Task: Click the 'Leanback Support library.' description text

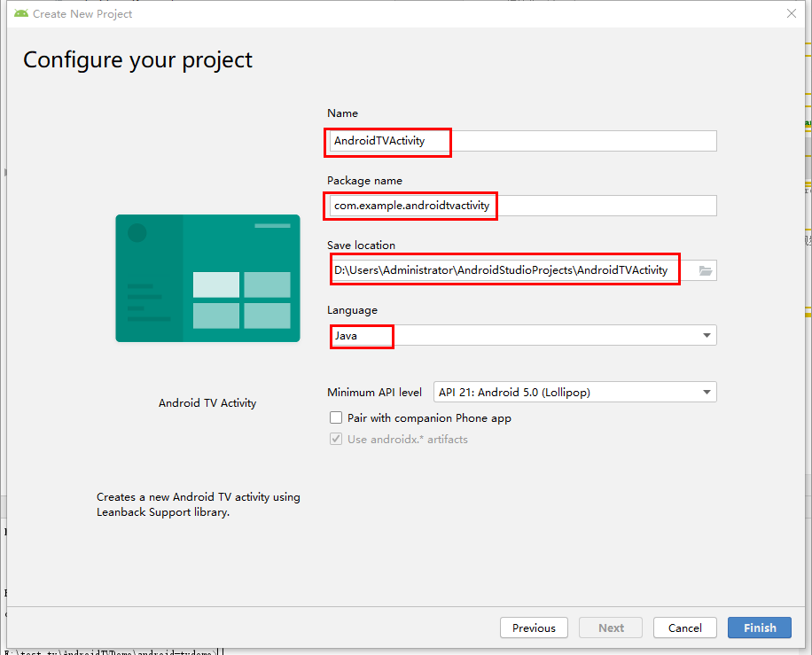Action: (x=162, y=512)
